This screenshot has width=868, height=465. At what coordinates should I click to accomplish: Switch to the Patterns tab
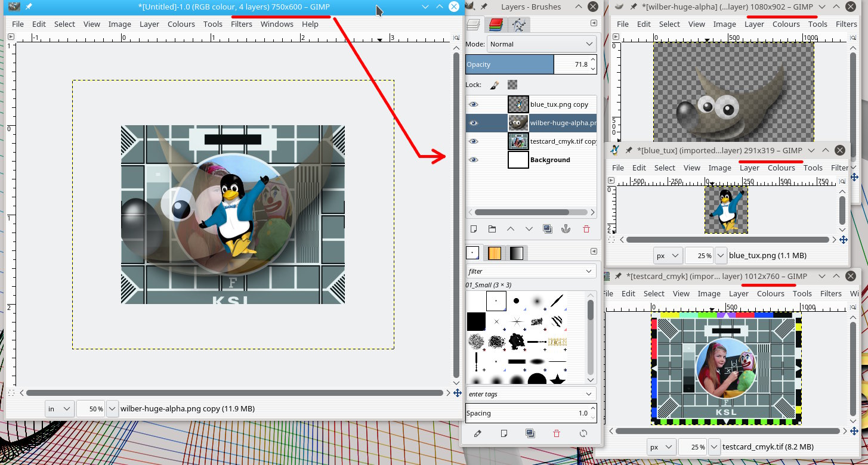pyautogui.click(x=494, y=253)
